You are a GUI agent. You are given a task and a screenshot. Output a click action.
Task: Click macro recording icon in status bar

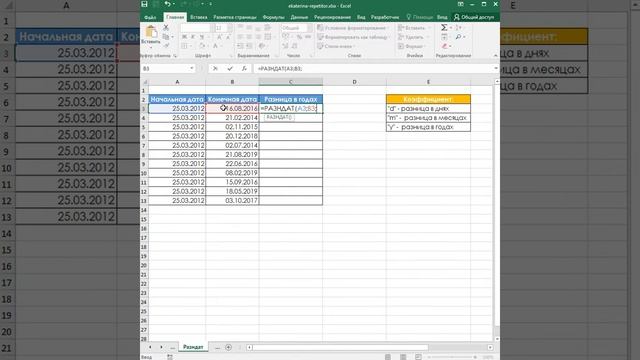pyautogui.click(x=170, y=357)
